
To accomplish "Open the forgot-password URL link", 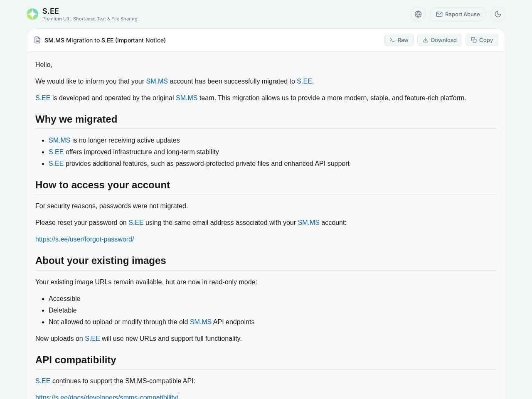I will click(x=85, y=239).
